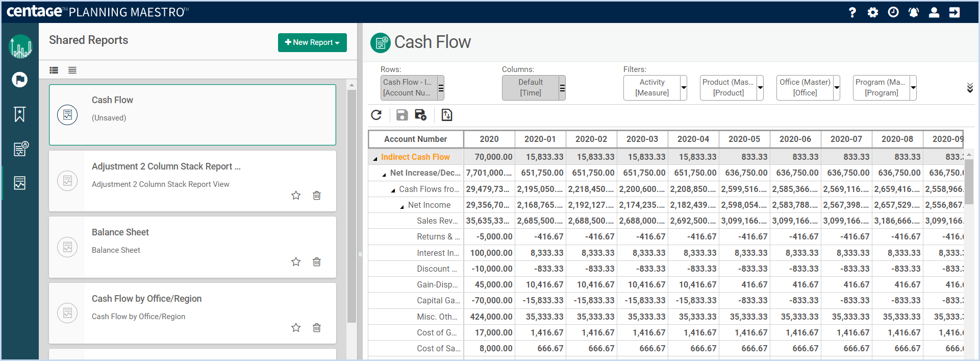The image size is (980, 361).
Task: Open Cash Flow by Office/Region report card
Action: click(192, 313)
